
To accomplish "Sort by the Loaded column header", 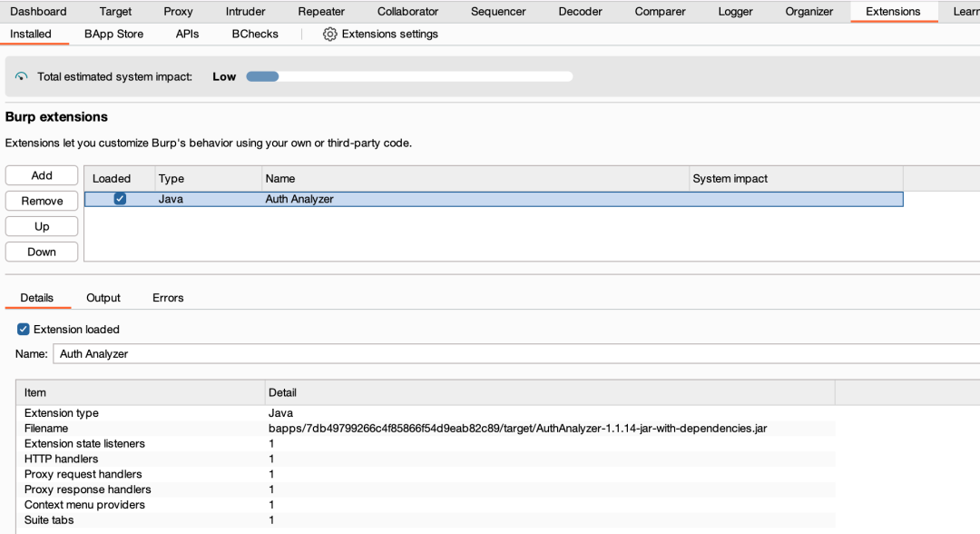I will pyautogui.click(x=120, y=179).
